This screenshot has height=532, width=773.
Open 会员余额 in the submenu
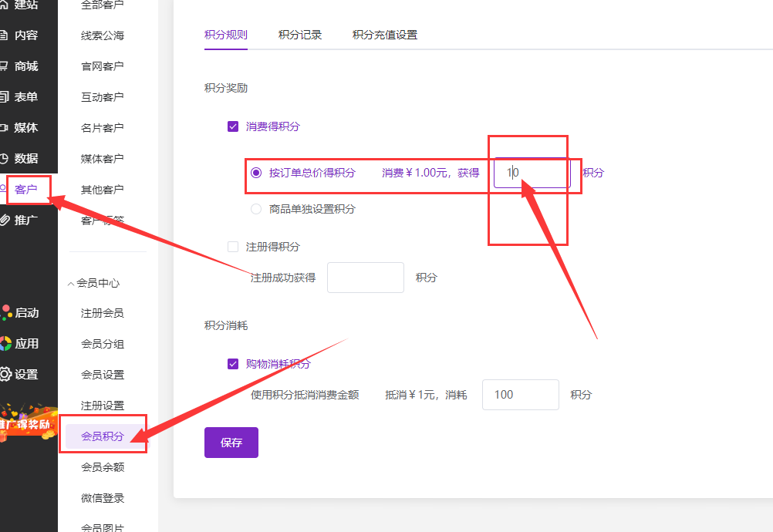103,467
